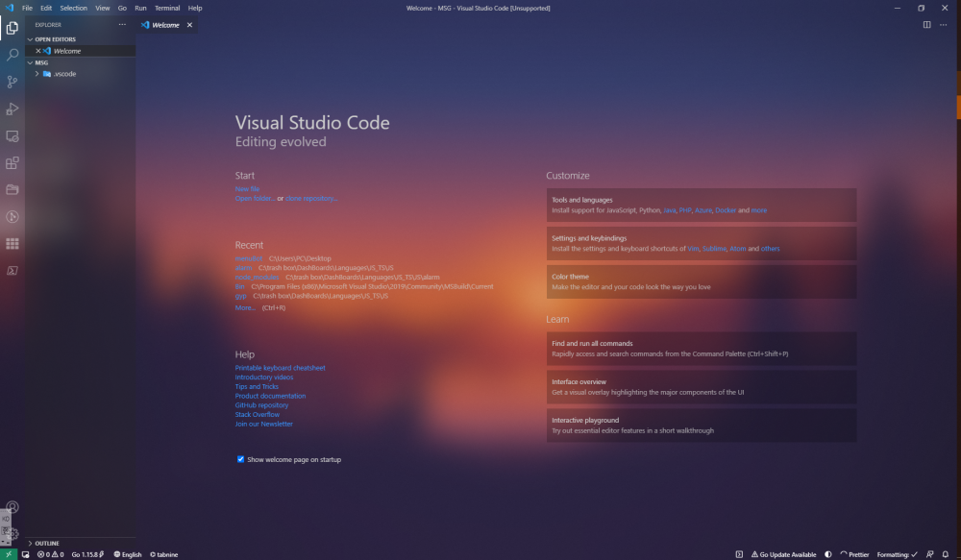Open the Accounts menu icon
The image size is (961, 560).
point(12,507)
